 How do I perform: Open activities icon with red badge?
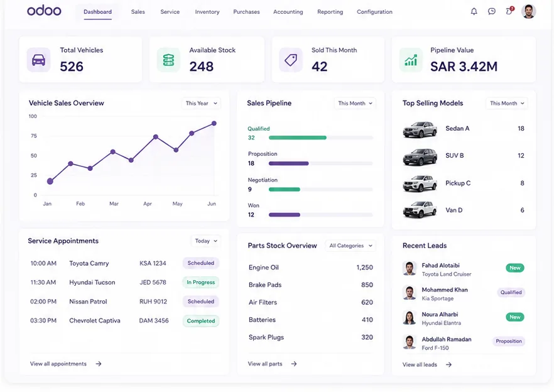coord(509,11)
